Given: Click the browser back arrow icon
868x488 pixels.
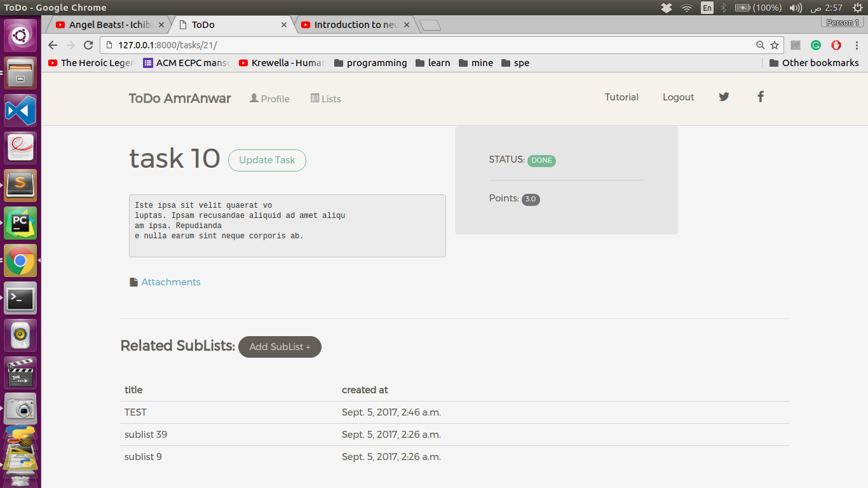Looking at the screenshot, I should tap(52, 45).
